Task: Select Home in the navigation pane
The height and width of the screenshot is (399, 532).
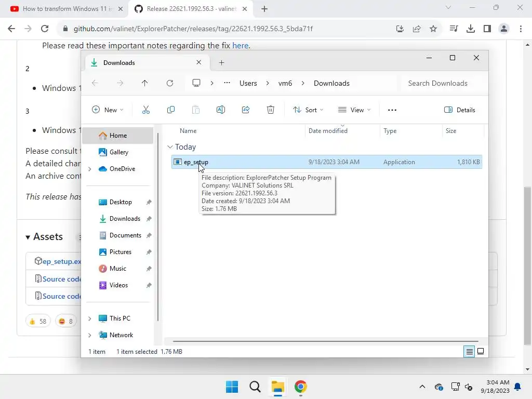Action: tap(118, 136)
